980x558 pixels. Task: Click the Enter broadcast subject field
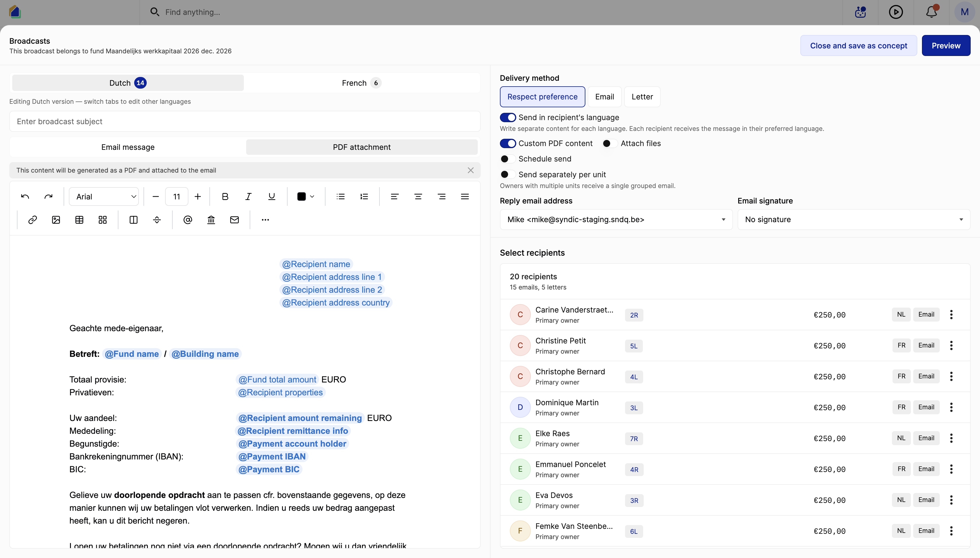[245, 122]
